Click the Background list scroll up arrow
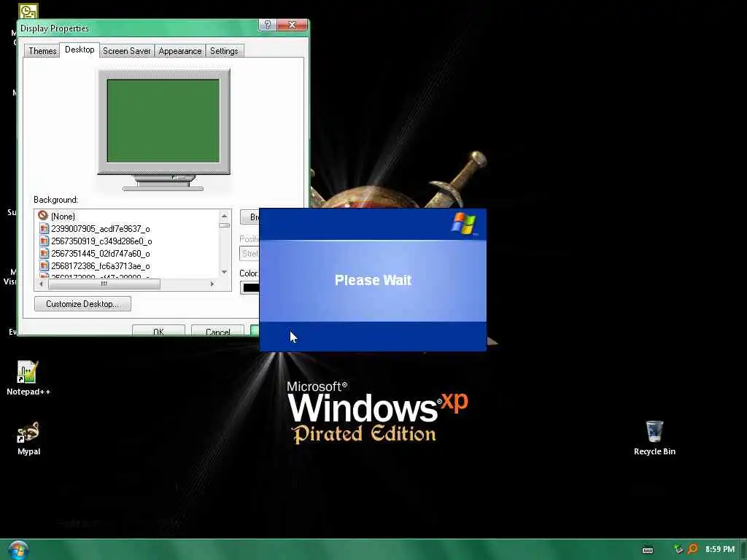This screenshot has width=747, height=560. [x=225, y=216]
